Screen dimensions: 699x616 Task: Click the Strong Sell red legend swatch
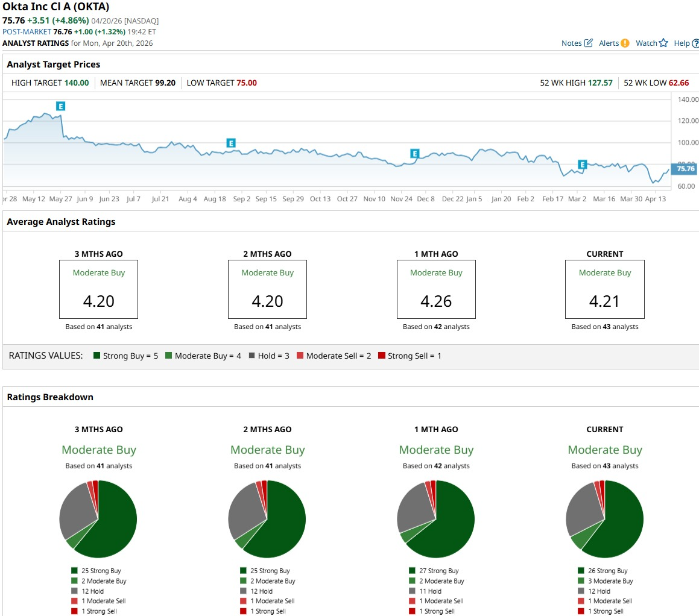click(x=382, y=356)
